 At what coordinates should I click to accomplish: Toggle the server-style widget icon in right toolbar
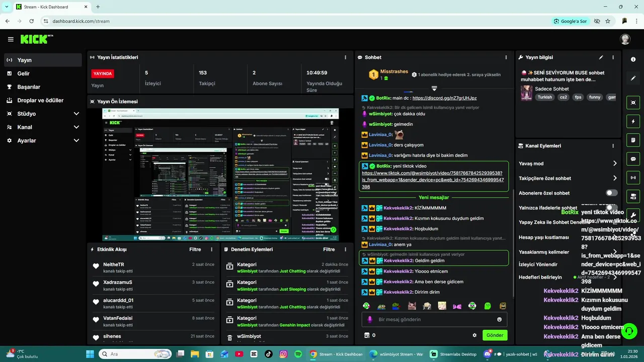633,196
